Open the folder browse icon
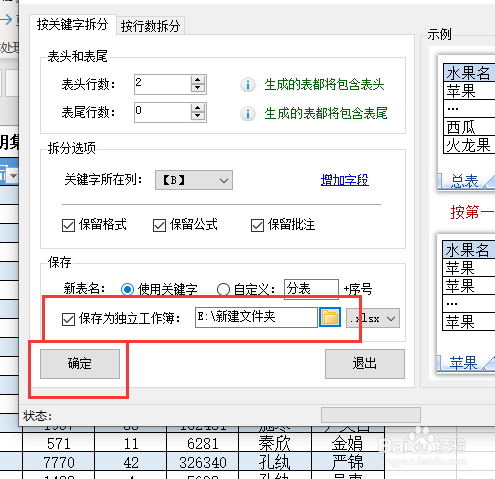495x479 pixels. click(x=330, y=317)
